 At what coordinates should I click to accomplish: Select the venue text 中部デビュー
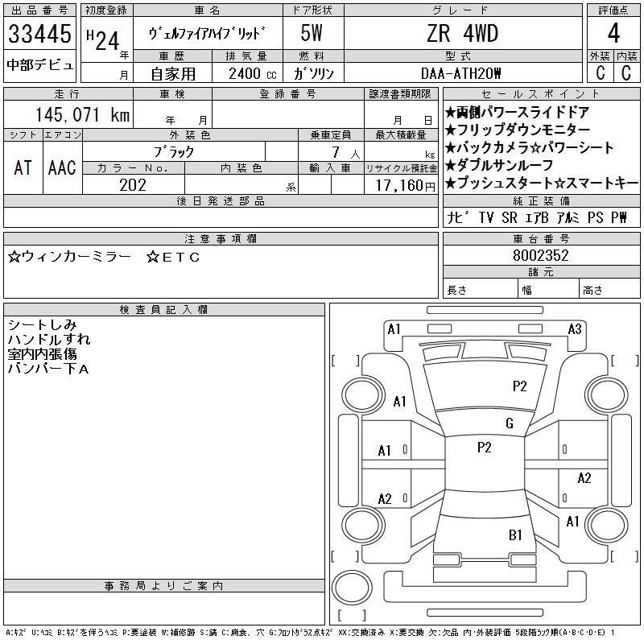[39, 65]
